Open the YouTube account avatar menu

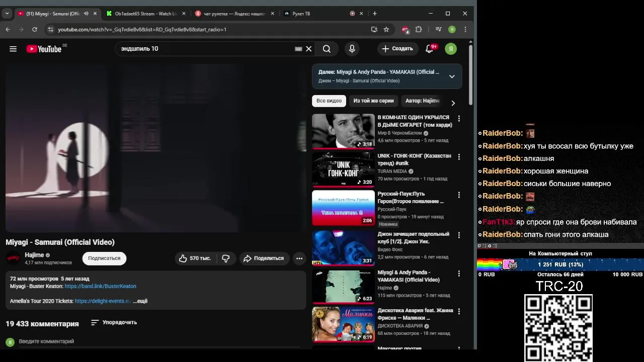point(451,49)
